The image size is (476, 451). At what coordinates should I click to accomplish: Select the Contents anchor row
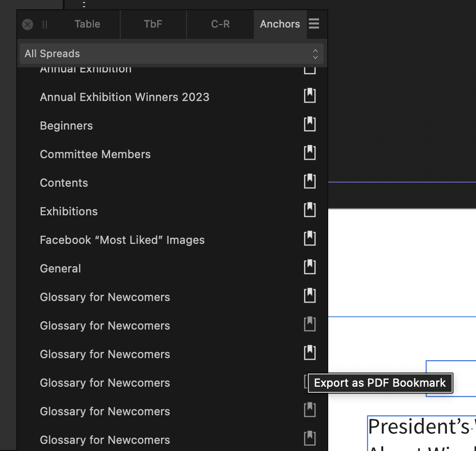click(x=172, y=183)
